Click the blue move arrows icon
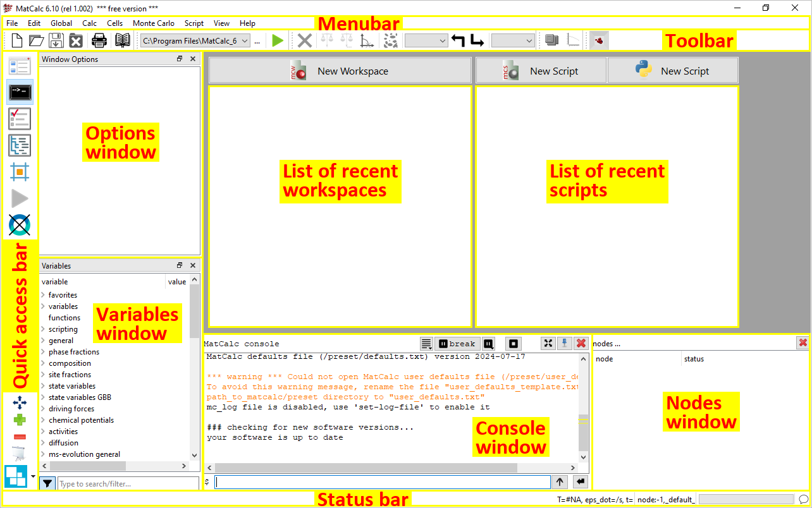The image size is (812, 508). (x=20, y=402)
